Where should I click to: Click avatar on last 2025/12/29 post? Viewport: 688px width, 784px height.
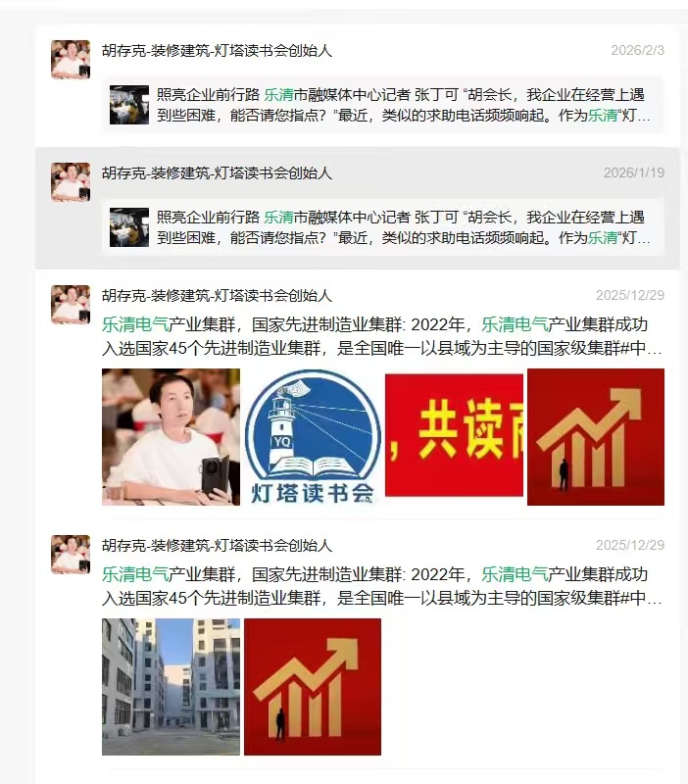[x=71, y=555]
